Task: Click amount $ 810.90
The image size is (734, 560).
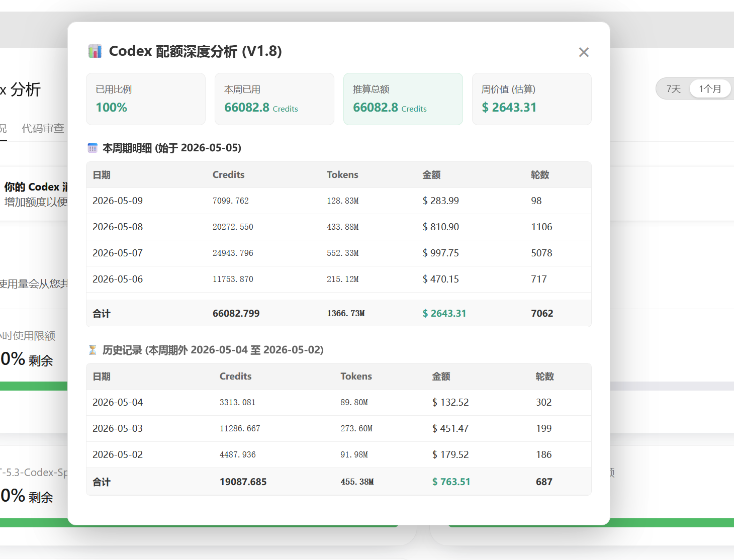Action: (440, 227)
